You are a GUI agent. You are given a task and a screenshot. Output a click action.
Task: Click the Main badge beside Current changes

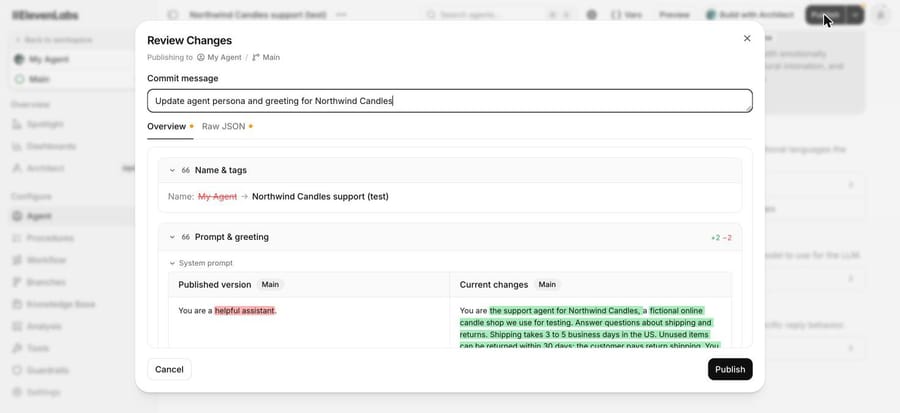pyautogui.click(x=547, y=285)
